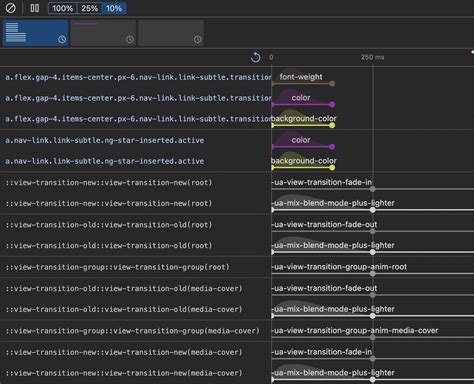This screenshot has width=474, height=384.
Task: Select fade-out animation for view-transition-old(media-cover)
Action: point(324,288)
